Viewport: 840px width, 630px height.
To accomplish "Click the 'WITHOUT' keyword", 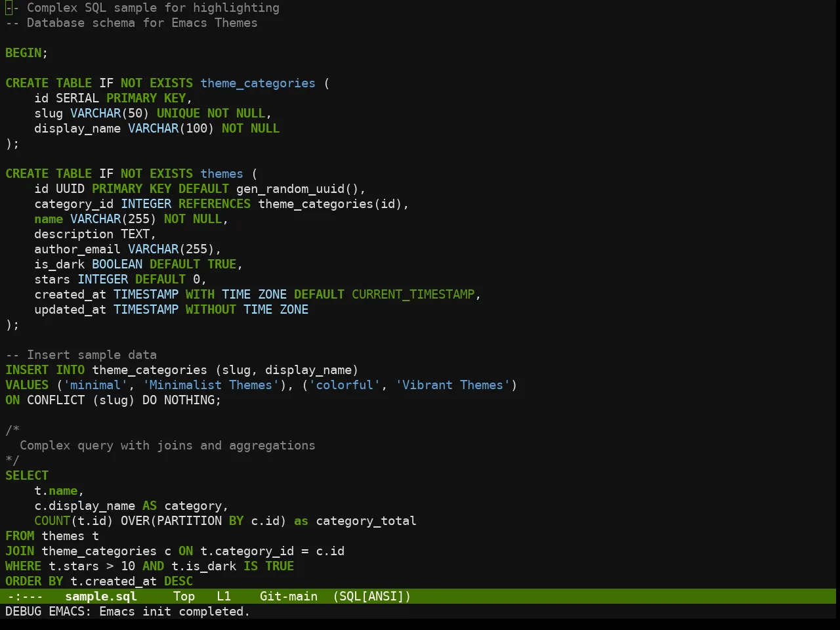I will [x=211, y=310].
